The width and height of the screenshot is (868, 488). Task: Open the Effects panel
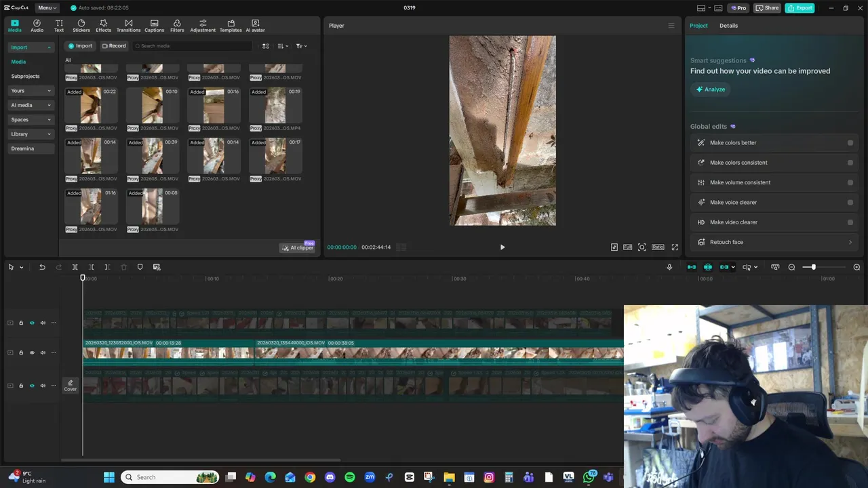point(103,26)
